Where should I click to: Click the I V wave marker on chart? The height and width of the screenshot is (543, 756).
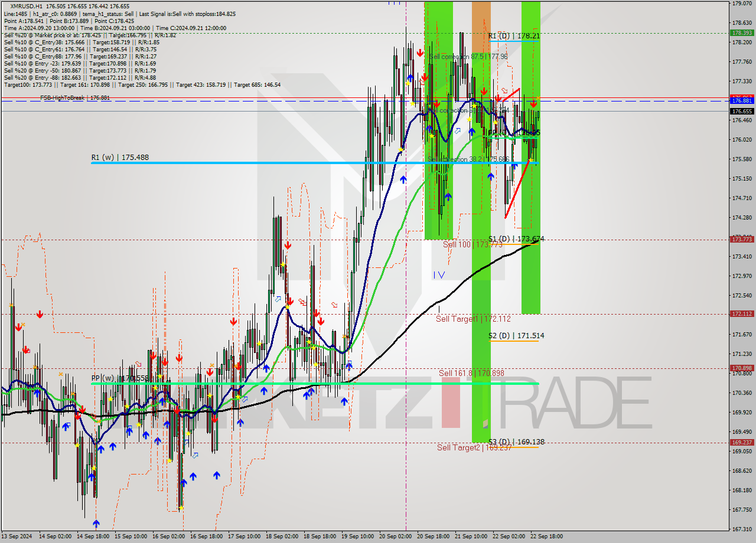(439, 275)
